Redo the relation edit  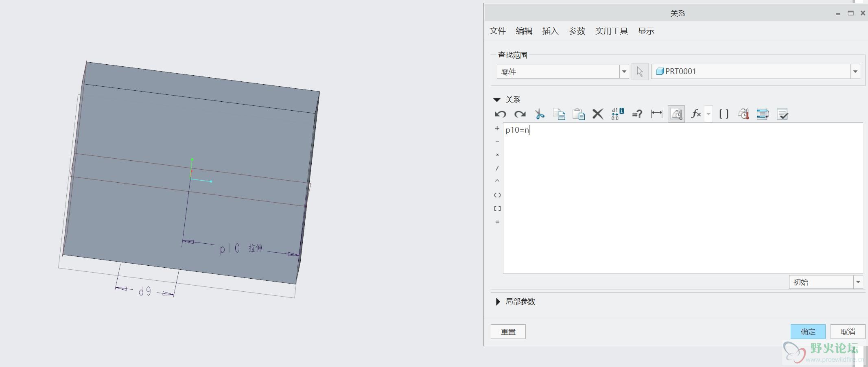coord(520,114)
